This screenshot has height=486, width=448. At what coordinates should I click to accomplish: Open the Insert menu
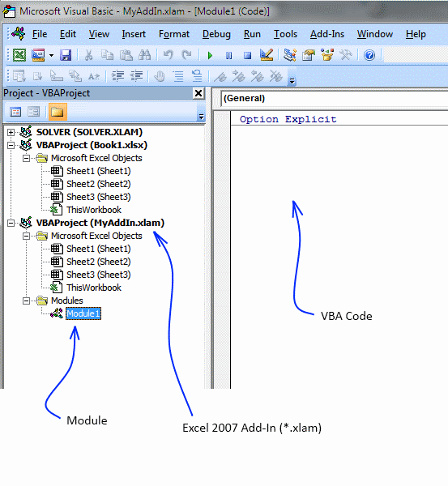coord(134,34)
